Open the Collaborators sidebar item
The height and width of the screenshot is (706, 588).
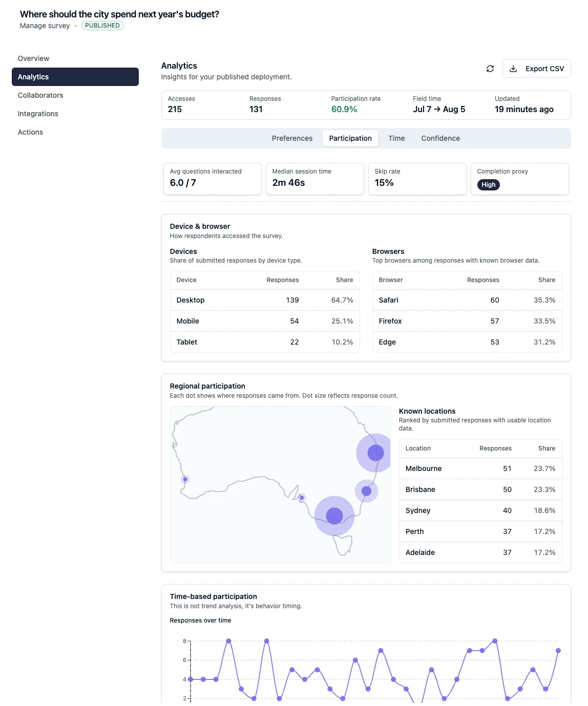(x=75, y=95)
